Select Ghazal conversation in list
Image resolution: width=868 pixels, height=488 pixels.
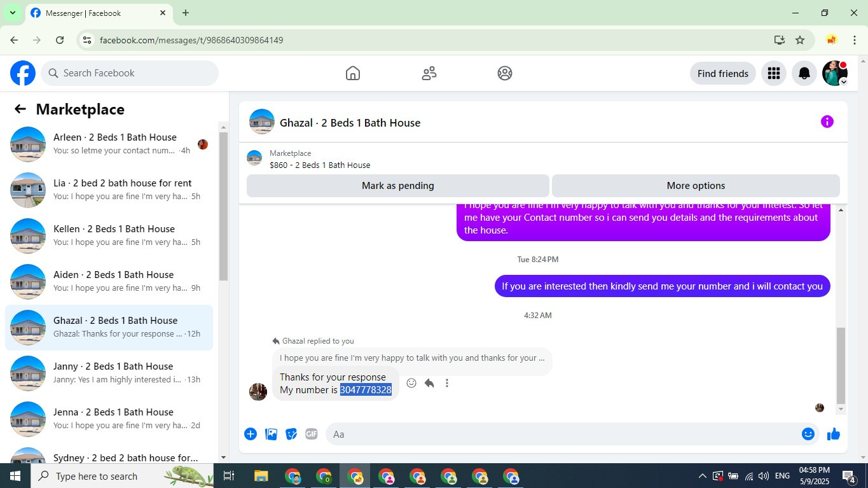(109, 328)
